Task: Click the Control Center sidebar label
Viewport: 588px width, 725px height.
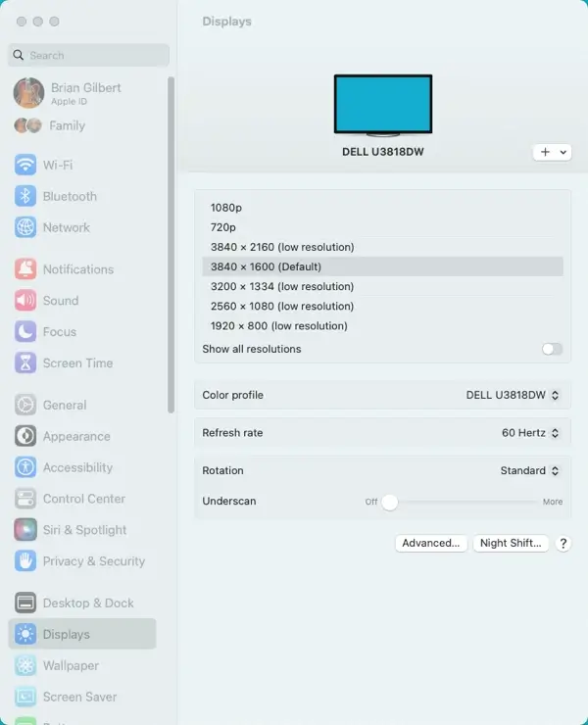Action: pyautogui.click(x=84, y=499)
